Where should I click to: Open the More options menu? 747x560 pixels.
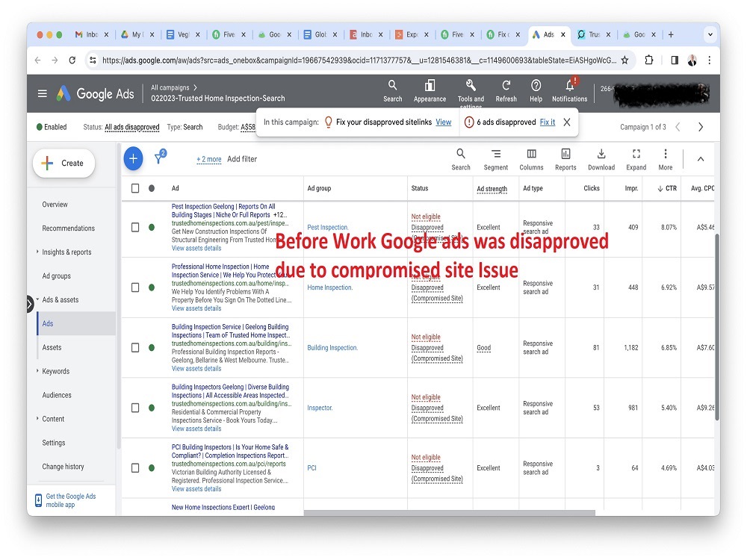coord(666,160)
